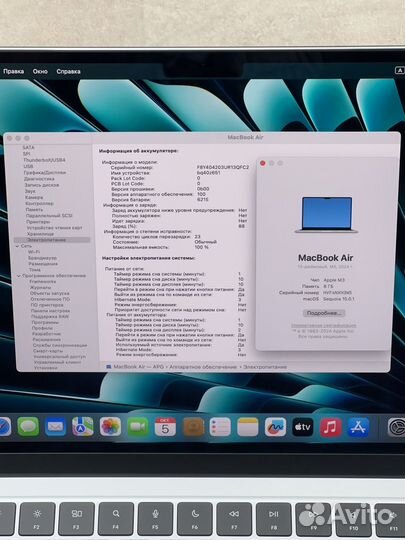Select Thunderbolt/USB4 in the sidebar
The height and width of the screenshot is (540, 405).
coord(44,160)
